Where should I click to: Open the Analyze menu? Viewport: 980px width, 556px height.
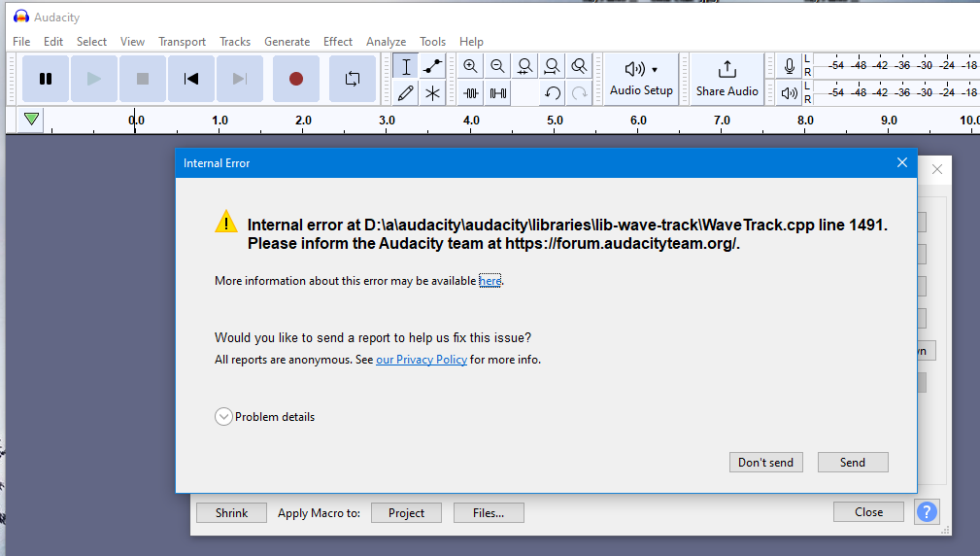click(x=386, y=41)
